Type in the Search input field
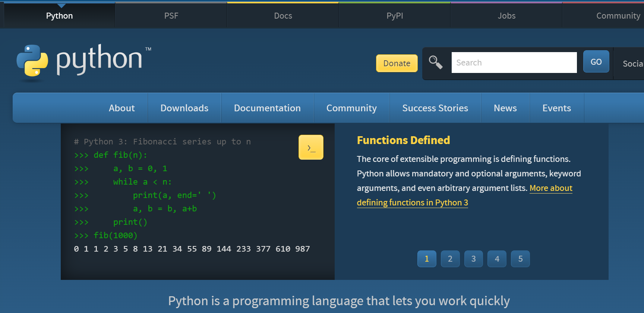Viewport: 644px width, 313px height. pyautogui.click(x=514, y=63)
